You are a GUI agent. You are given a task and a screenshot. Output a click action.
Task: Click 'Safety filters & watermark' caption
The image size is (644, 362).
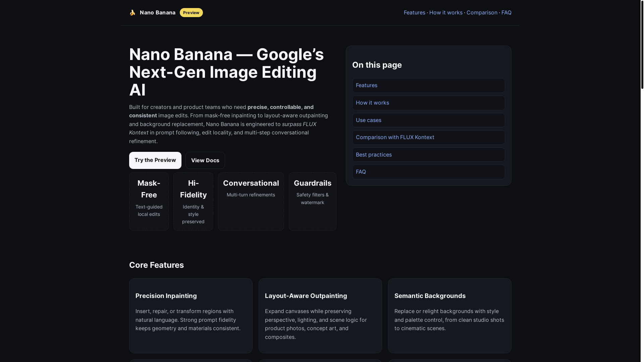312,199
